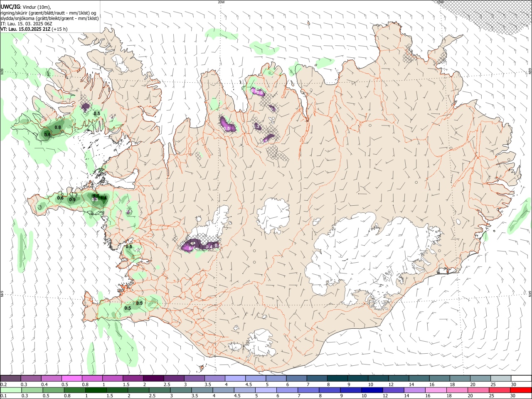Click the pale green 0.1 rain-scale swatch
Viewport: 532px width, 399px height.
[x=11, y=390]
